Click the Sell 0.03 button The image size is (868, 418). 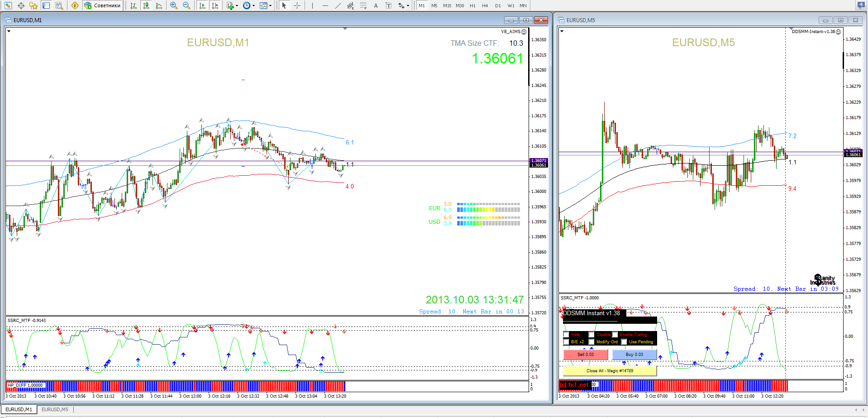586,355
